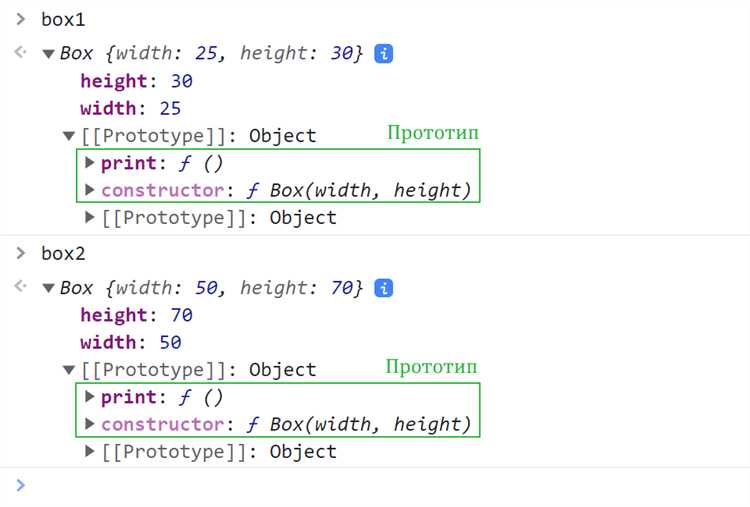Collapse the box1 Box object tree
The height and width of the screenshot is (507, 750).
[48, 54]
